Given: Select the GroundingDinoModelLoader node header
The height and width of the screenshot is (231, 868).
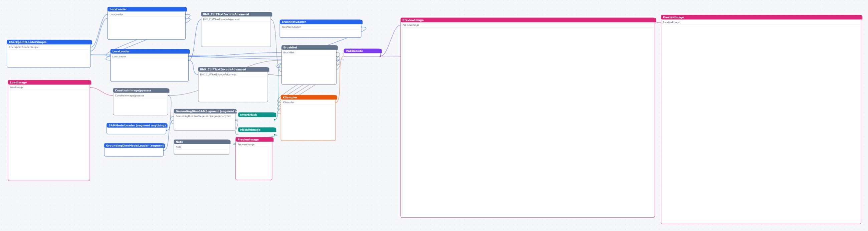Looking at the screenshot, I should click(135, 146).
